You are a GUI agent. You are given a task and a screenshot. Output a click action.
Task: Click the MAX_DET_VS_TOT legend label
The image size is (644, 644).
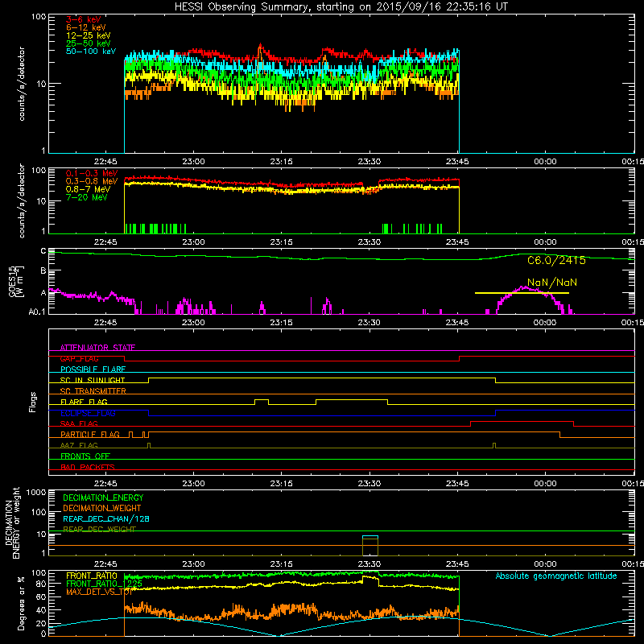click(x=99, y=592)
